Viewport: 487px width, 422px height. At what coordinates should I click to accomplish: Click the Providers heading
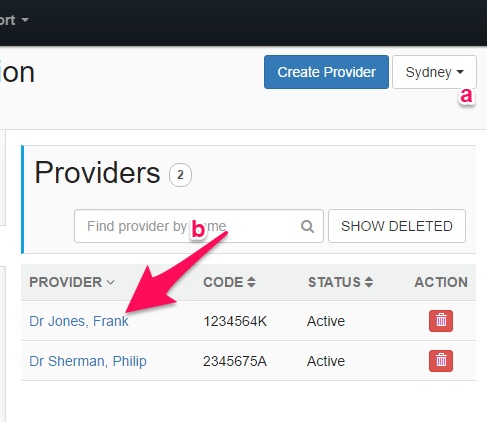click(x=97, y=173)
